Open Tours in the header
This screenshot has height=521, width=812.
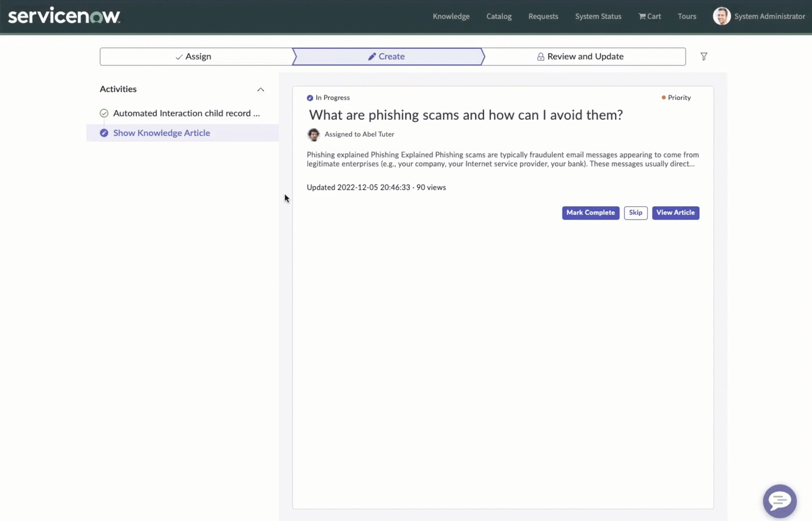[687, 16]
